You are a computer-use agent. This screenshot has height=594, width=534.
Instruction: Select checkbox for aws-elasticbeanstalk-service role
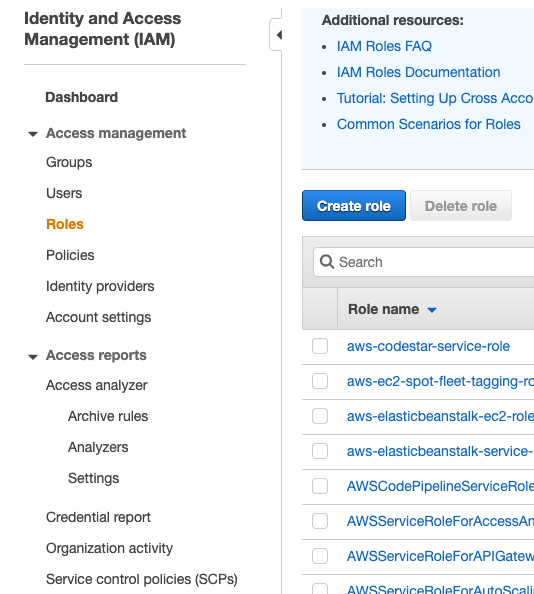[320, 451]
